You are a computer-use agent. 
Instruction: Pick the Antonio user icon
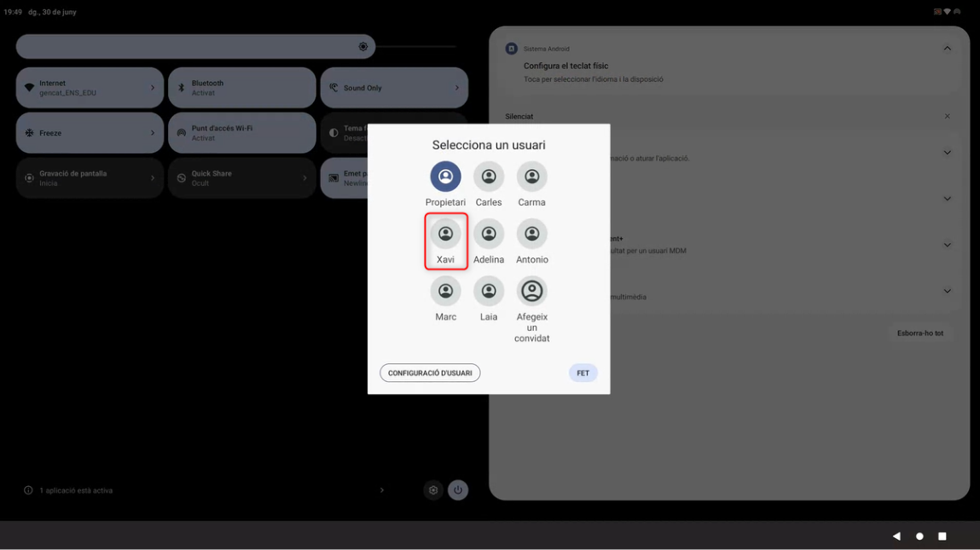click(x=531, y=234)
